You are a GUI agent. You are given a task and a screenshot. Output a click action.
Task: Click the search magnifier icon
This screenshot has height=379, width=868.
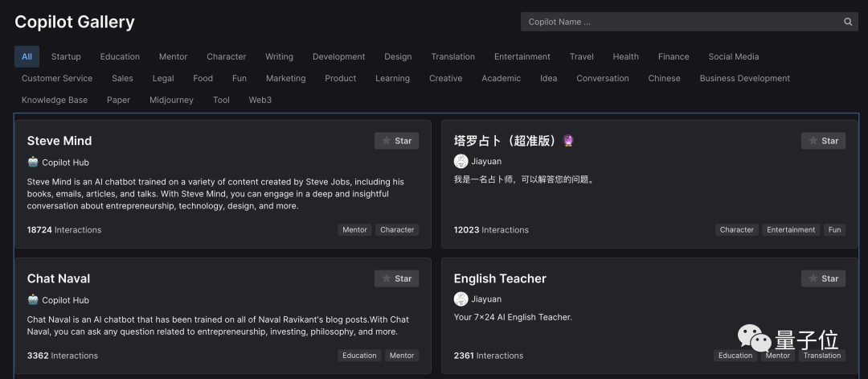[x=848, y=22]
